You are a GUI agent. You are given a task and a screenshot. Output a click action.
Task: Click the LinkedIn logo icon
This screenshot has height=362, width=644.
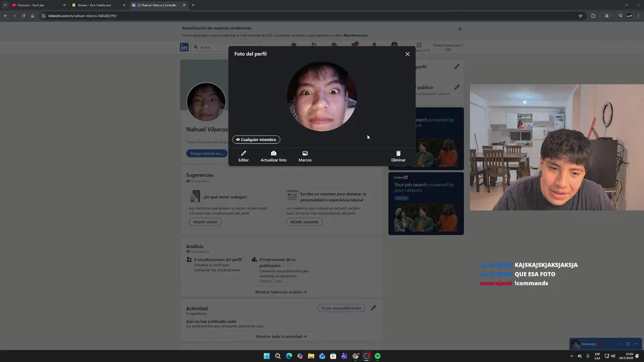(x=184, y=47)
